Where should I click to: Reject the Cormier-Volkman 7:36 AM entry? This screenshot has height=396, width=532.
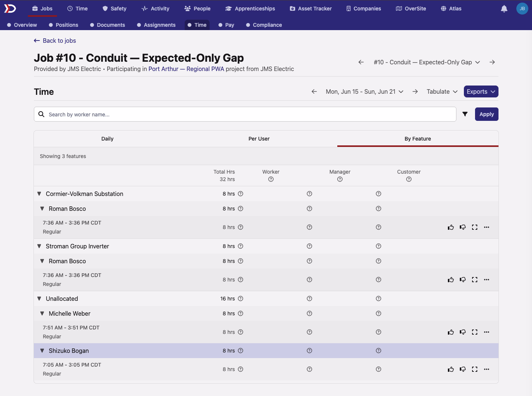point(463,227)
